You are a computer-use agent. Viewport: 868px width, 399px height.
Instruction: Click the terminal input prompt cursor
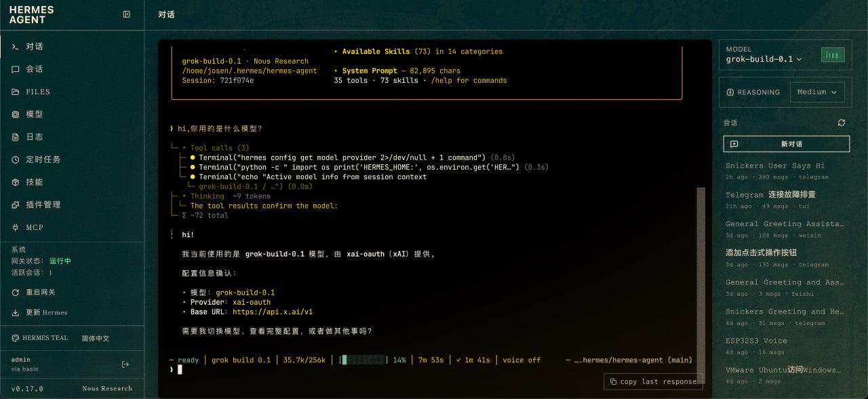tap(180, 370)
